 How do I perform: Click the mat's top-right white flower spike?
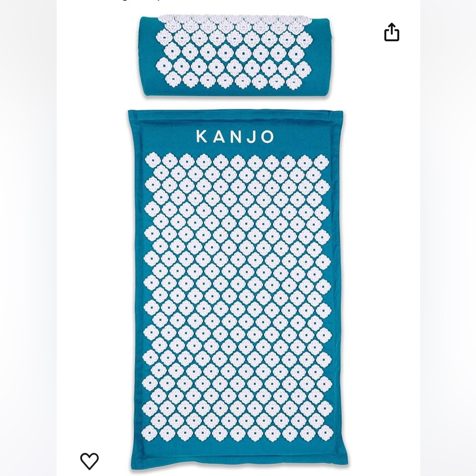point(321,161)
